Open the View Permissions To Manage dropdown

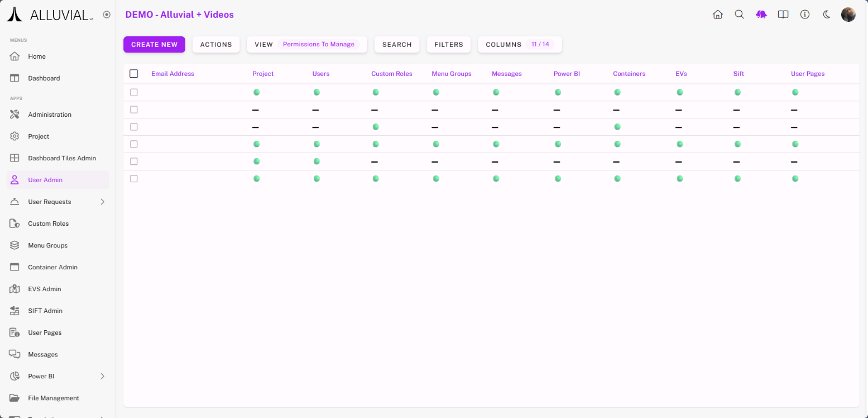coord(306,45)
